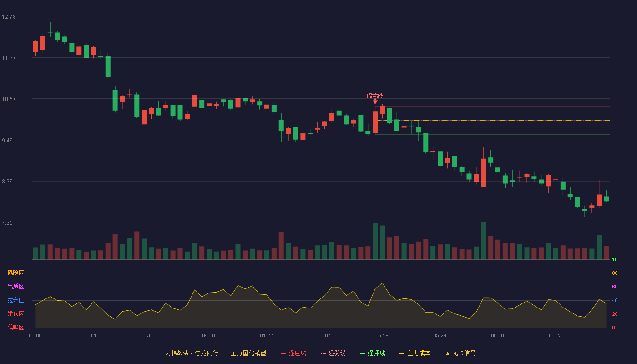Click the 05-07 date label
Image resolution: width=637 pixels, height=364 pixels.
click(x=324, y=335)
